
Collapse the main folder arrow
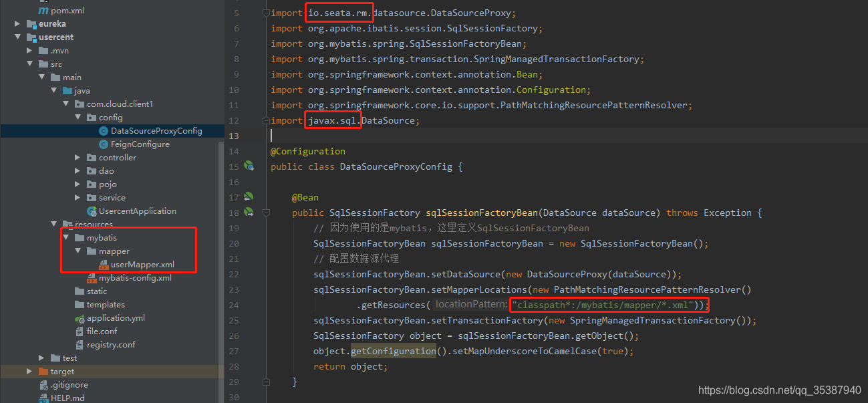(x=41, y=78)
